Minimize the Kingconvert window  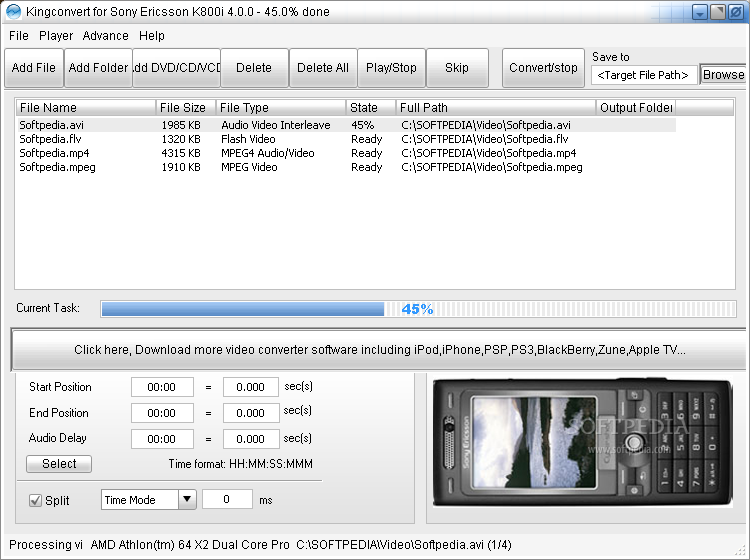click(700, 12)
